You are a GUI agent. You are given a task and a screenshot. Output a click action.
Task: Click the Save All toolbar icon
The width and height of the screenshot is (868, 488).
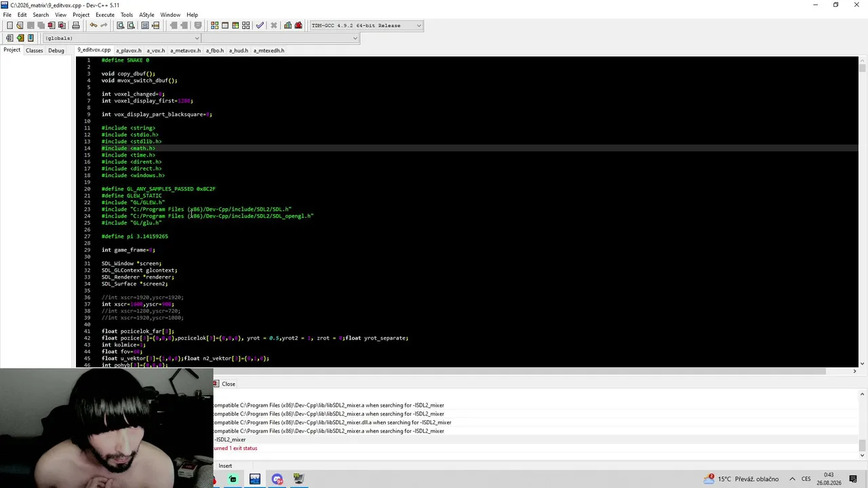click(41, 26)
